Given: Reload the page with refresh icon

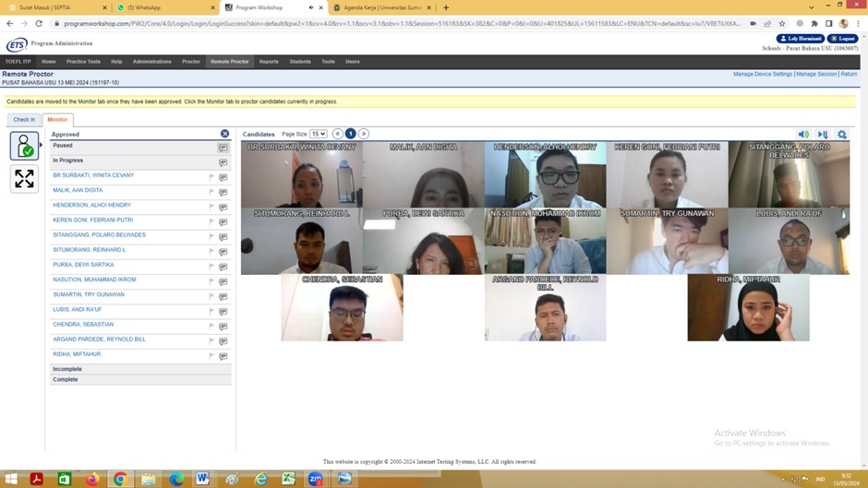Looking at the screenshot, I should [39, 24].
